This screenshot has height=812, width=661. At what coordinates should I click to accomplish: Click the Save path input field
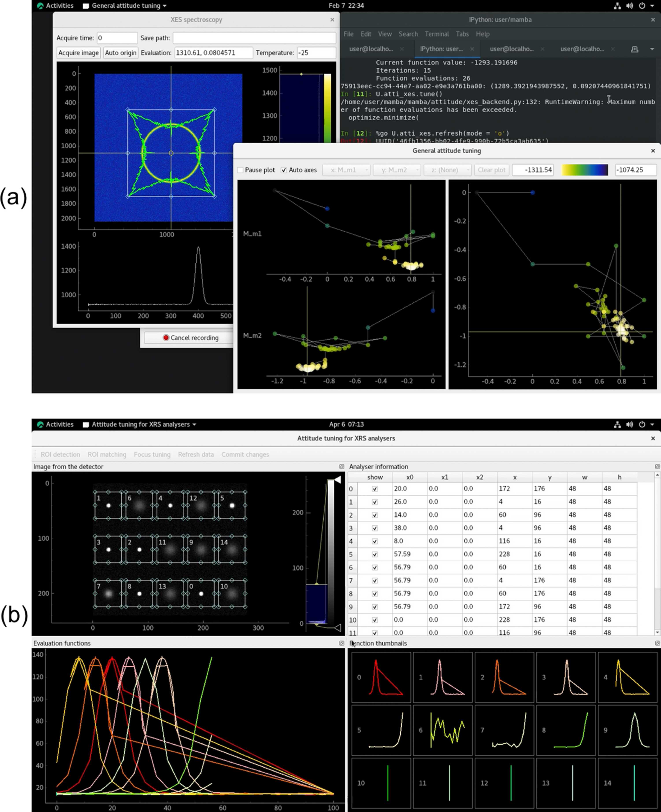point(254,38)
